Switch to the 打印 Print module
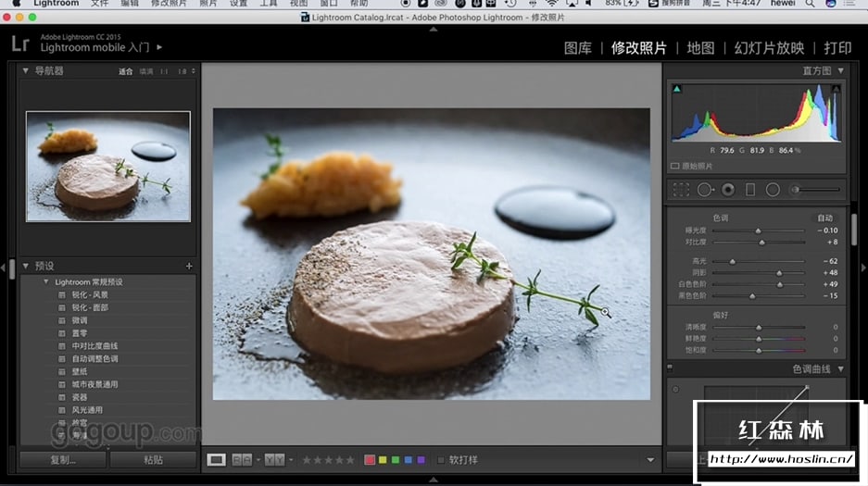 837,48
